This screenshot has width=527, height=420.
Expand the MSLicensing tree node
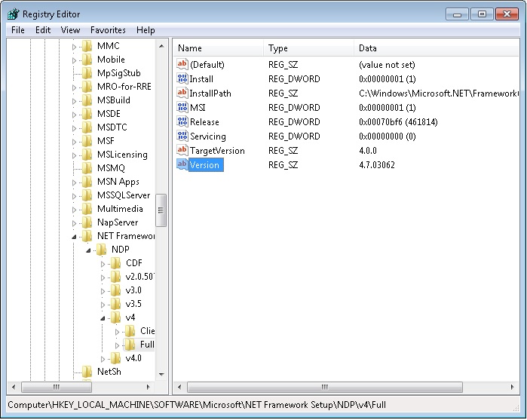(75, 155)
